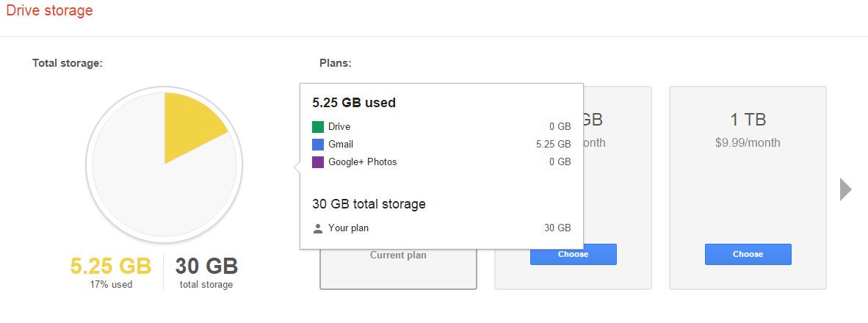This screenshot has width=868, height=323.
Task: Click the person icon beside Your plan
Action: tap(318, 228)
